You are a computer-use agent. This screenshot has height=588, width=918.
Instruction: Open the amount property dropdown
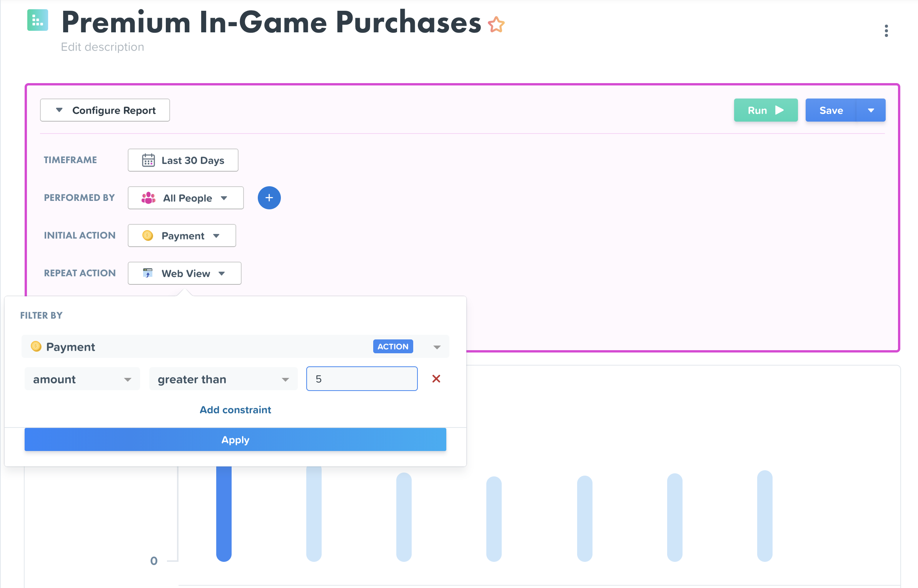(82, 379)
